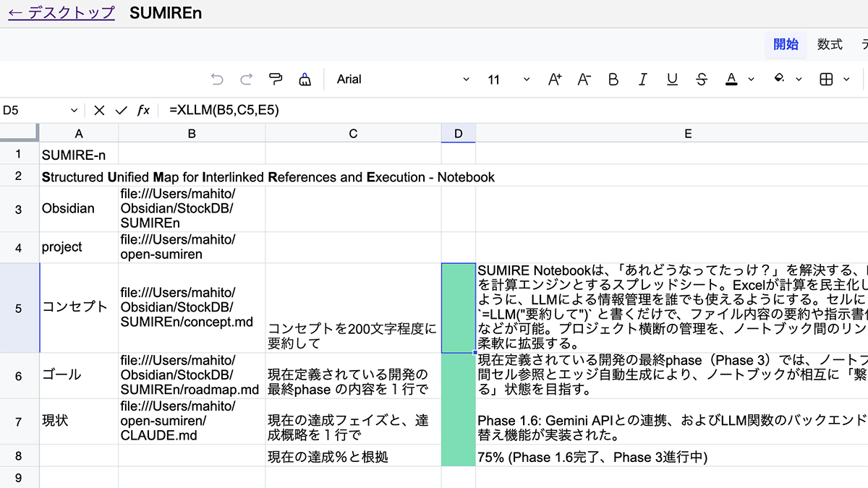Switch to the 数式 ribbon tab
Screen dimensions: 868x488
[830, 45]
